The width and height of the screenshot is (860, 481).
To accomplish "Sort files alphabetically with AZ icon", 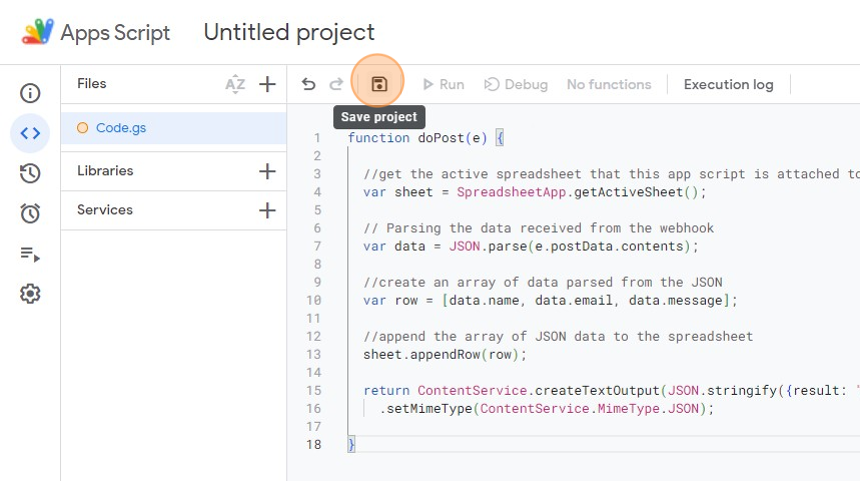I will point(235,85).
